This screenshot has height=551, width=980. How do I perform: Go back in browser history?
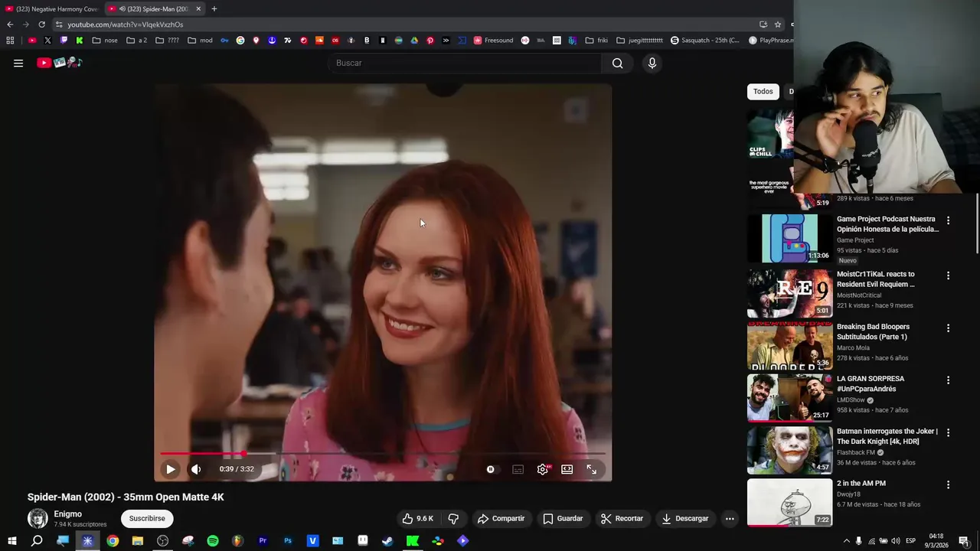pyautogui.click(x=10, y=24)
